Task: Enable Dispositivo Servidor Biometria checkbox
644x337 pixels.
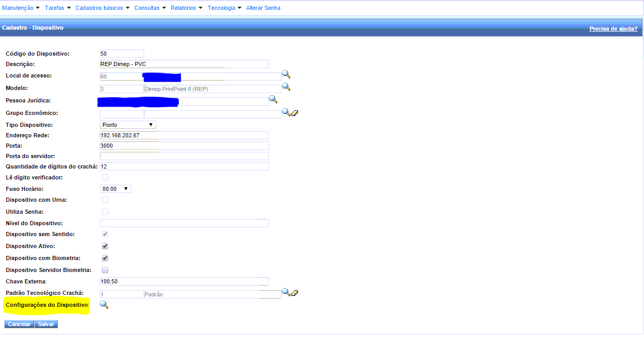Action: click(x=105, y=270)
